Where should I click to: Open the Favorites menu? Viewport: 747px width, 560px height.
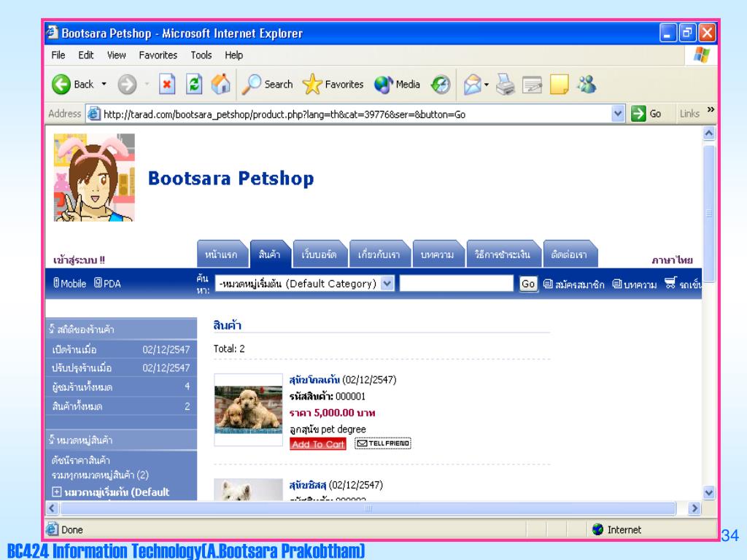pyautogui.click(x=158, y=55)
